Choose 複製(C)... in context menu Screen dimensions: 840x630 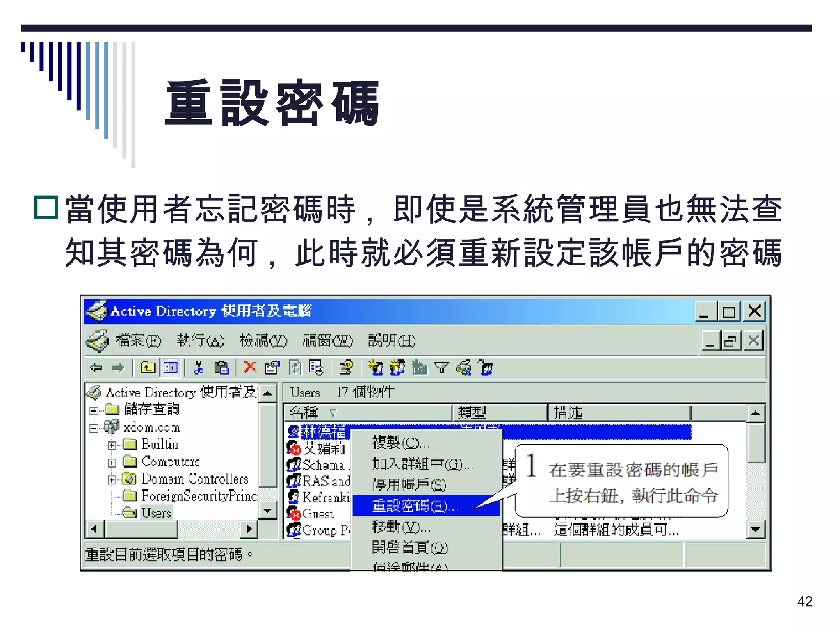coord(427,443)
